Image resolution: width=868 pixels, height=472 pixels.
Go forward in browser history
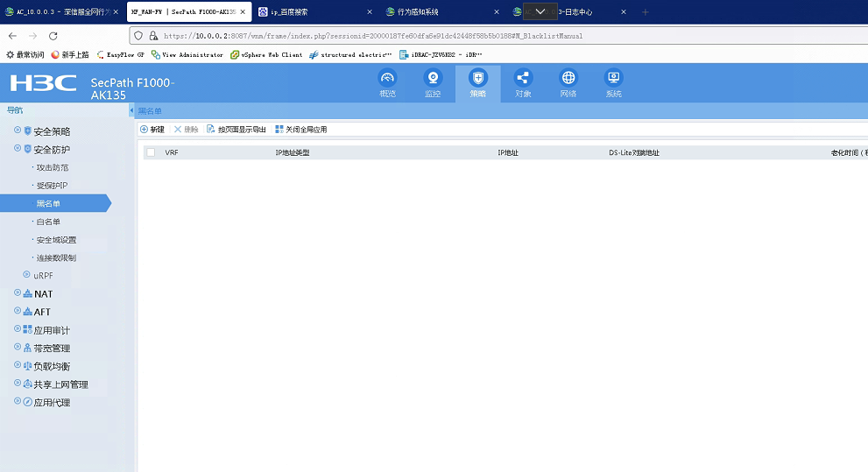32,36
